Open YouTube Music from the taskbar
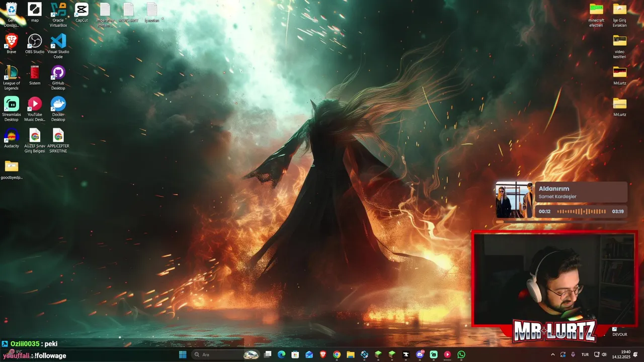The width and height of the screenshot is (644, 362). (447, 354)
